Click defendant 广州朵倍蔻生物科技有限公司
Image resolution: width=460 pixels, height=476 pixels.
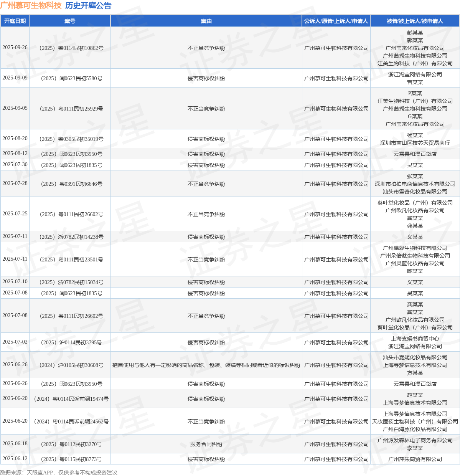[x=415, y=256]
